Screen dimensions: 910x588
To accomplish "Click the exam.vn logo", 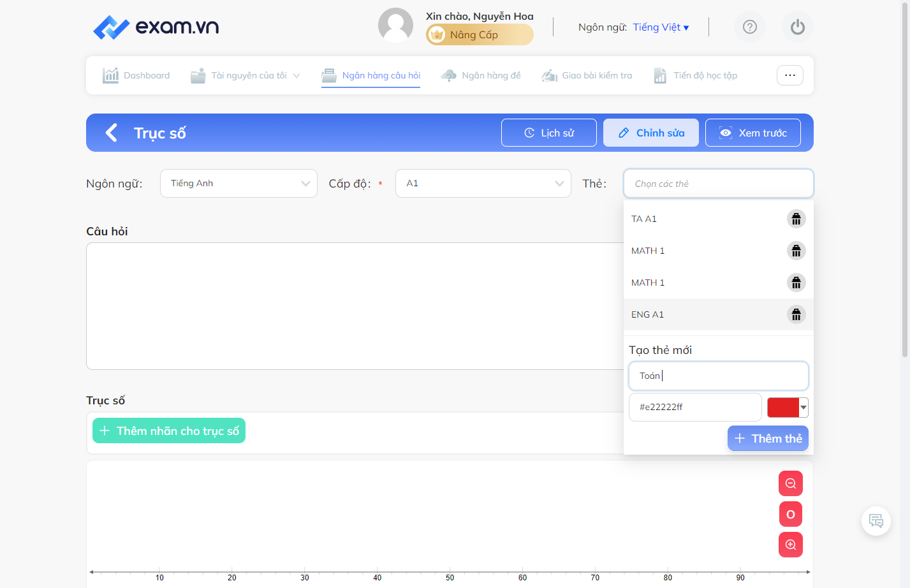I will (x=156, y=27).
